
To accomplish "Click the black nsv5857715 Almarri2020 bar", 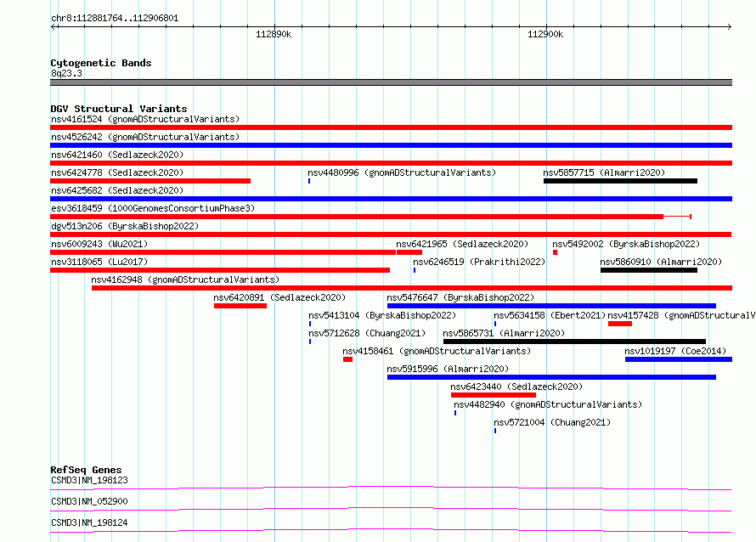I will (621, 181).
